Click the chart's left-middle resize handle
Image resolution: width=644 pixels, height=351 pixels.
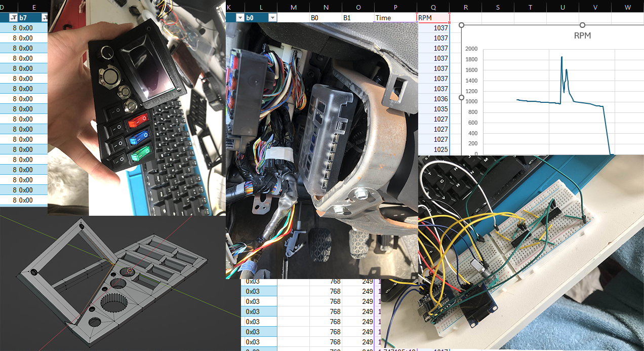click(x=461, y=98)
